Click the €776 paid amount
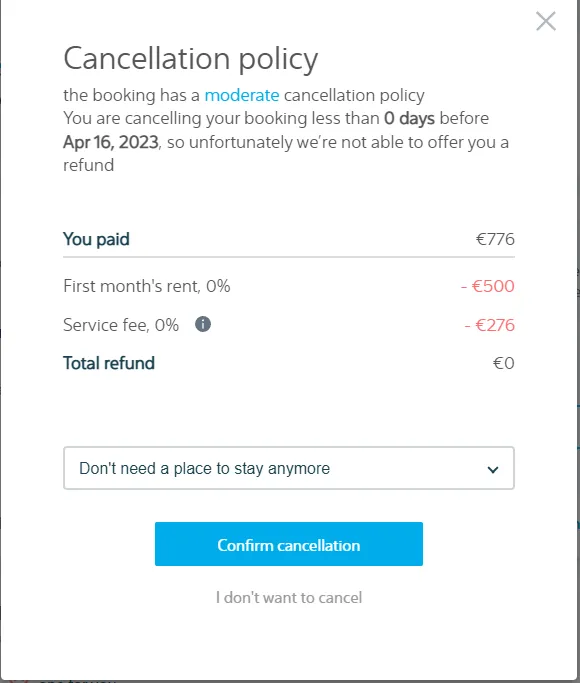Screen dimensions: 580x683 [495, 239]
